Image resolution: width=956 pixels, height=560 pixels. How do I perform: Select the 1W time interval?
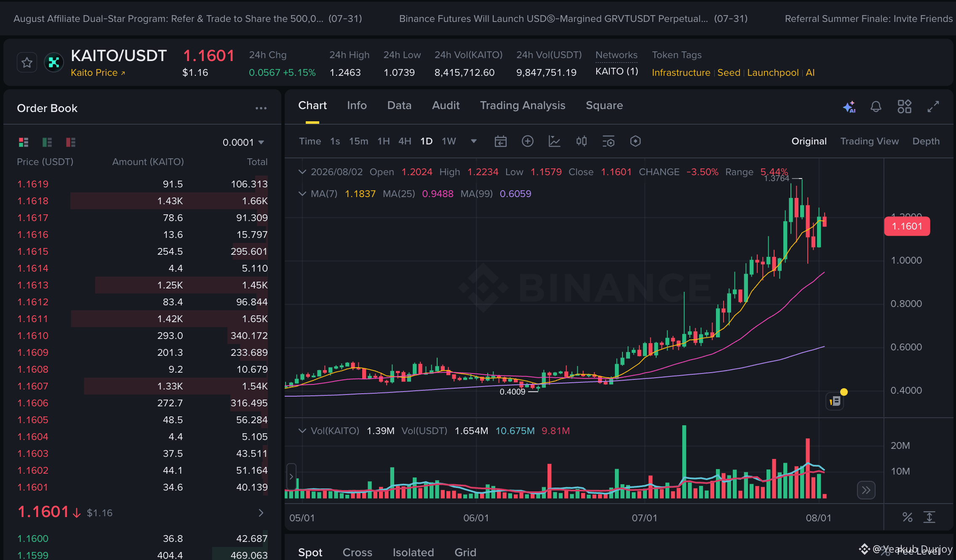pyautogui.click(x=449, y=141)
